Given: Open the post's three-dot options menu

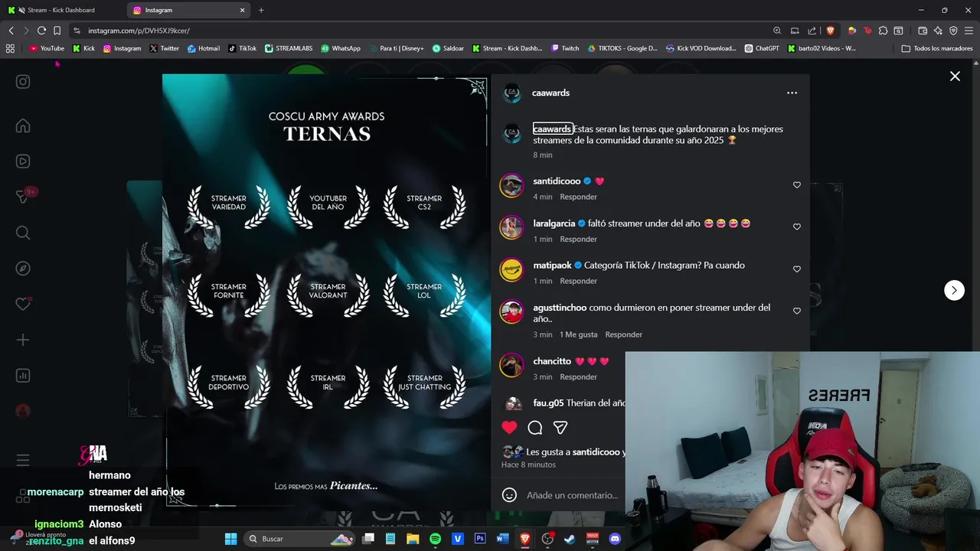Looking at the screenshot, I should 792,93.
